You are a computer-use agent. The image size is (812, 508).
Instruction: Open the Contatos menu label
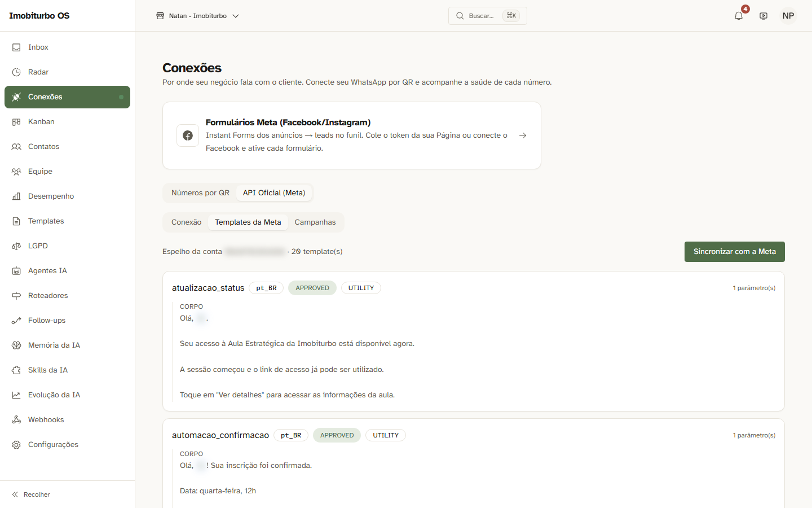coord(43,147)
